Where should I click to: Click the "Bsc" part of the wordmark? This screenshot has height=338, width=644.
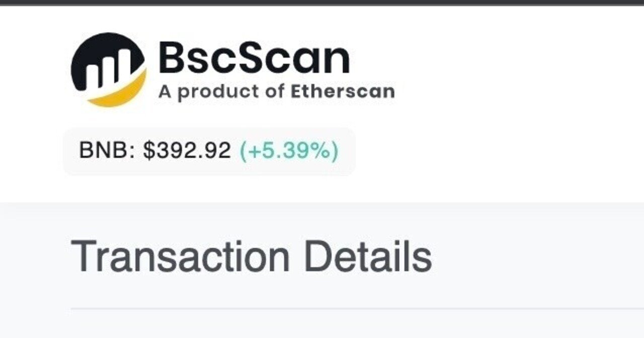coord(190,59)
